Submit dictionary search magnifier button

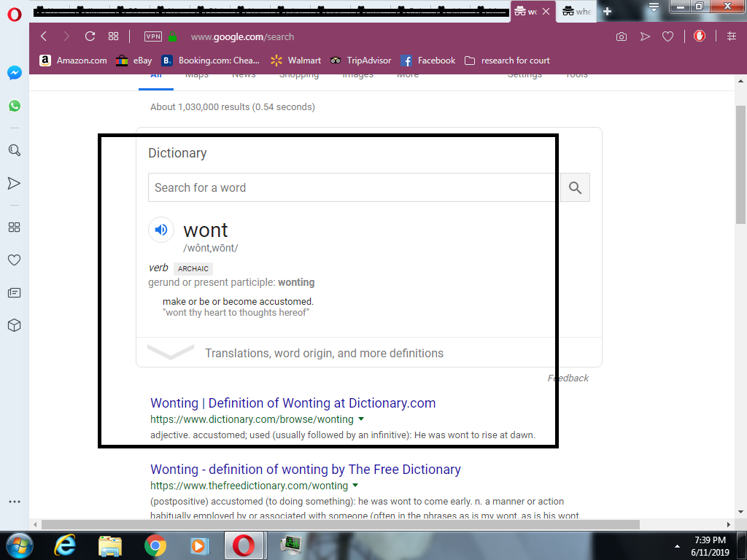575,187
